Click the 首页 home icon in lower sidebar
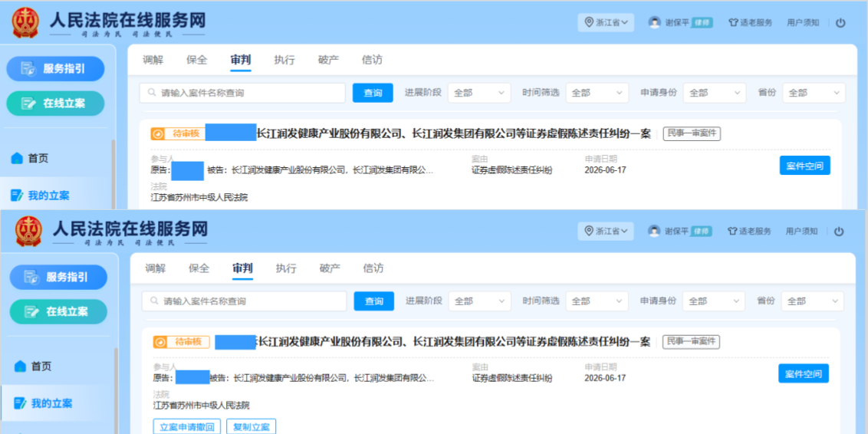 coord(21,367)
